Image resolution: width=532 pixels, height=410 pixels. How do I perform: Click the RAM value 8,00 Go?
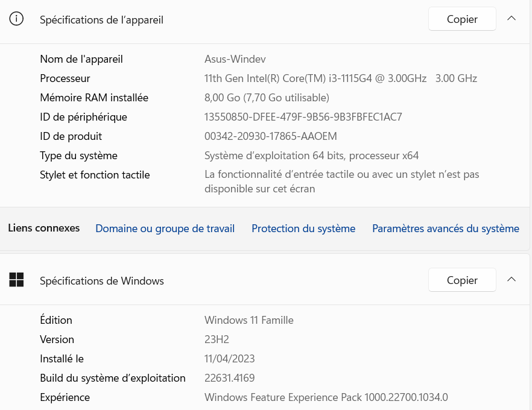[267, 98]
